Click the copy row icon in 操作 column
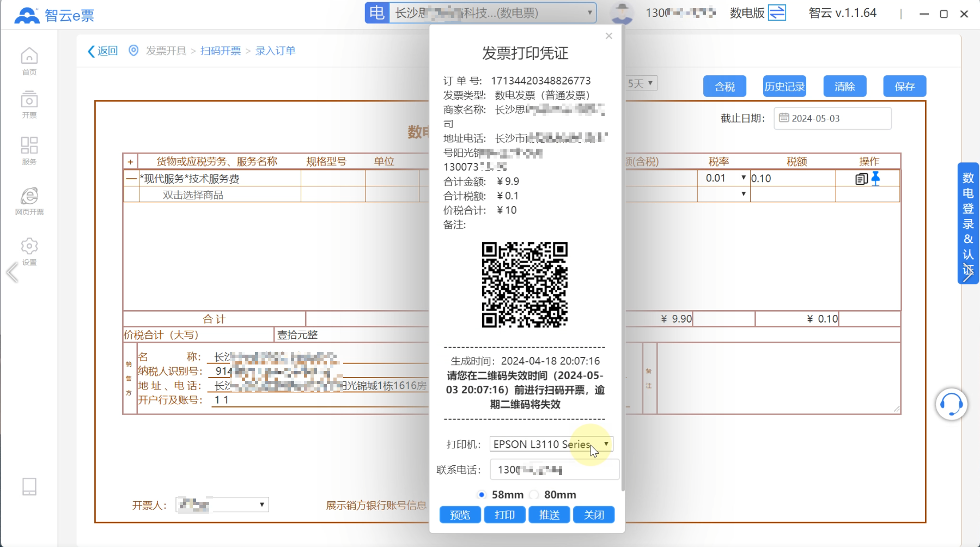This screenshot has width=980, height=547. click(861, 179)
